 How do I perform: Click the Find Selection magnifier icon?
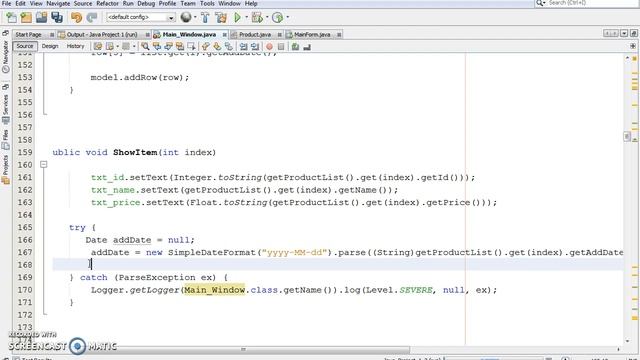(145, 47)
